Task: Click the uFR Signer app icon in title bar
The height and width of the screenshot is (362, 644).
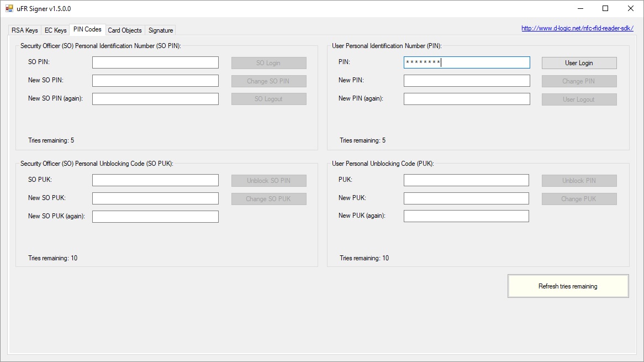Action: point(9,9)
